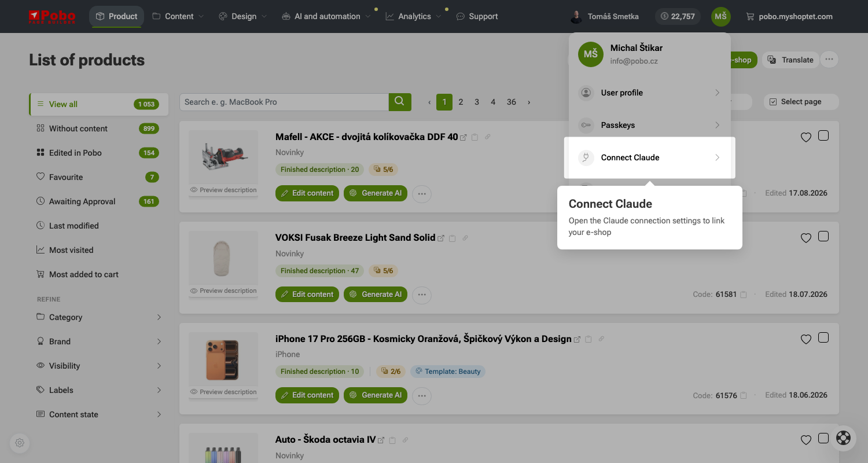
Task: Click chain link icon beside VOKSI title
Action: point(465,238)
